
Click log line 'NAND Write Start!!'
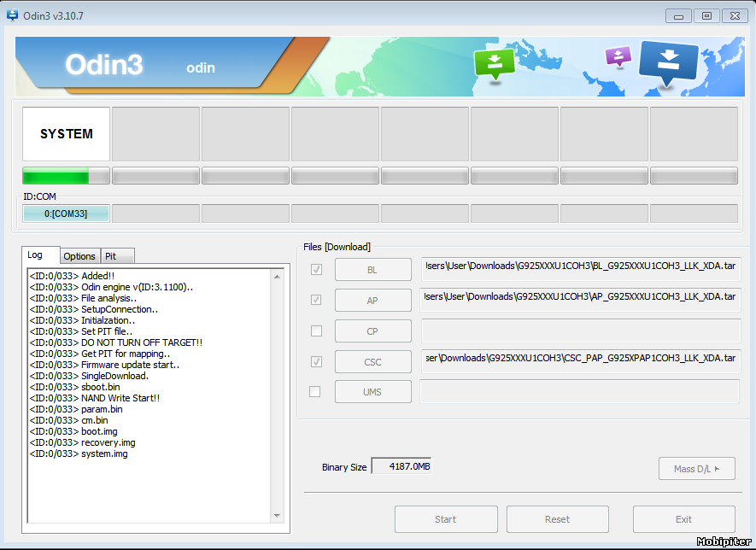95,398
